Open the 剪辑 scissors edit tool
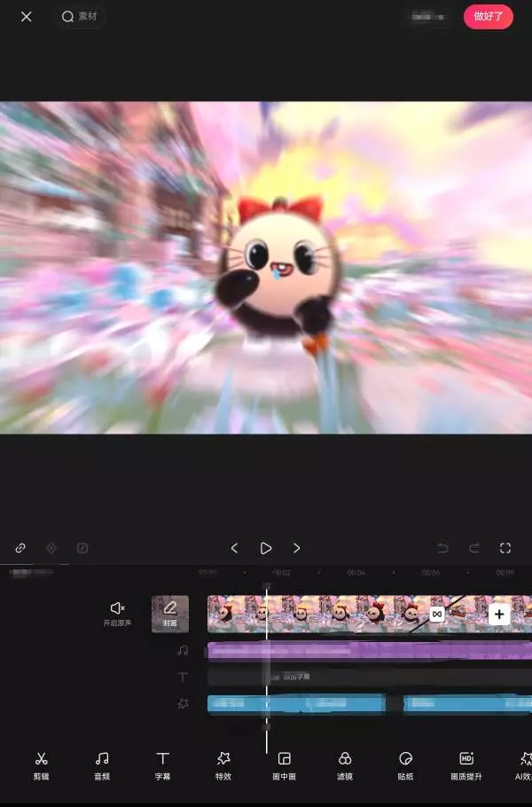 pos(41,766)
